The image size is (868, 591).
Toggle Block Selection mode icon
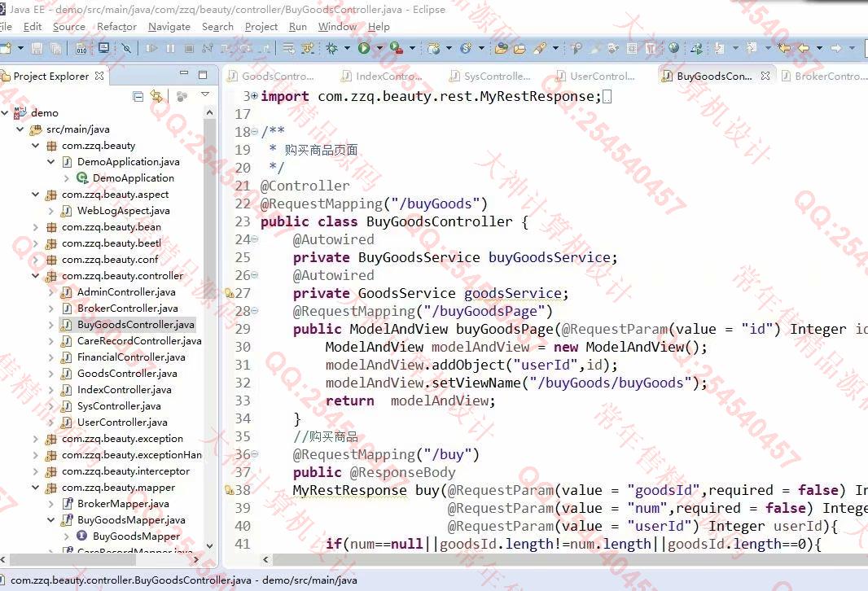tap(632, 49)
